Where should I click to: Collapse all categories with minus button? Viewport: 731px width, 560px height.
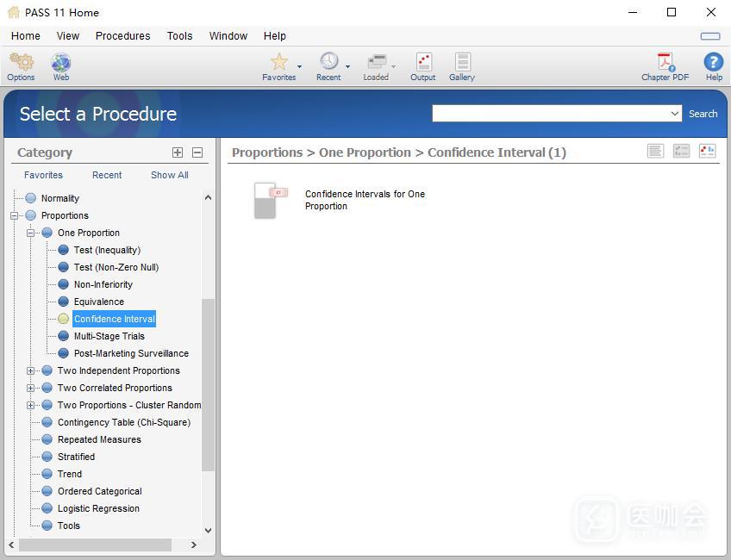197,152
